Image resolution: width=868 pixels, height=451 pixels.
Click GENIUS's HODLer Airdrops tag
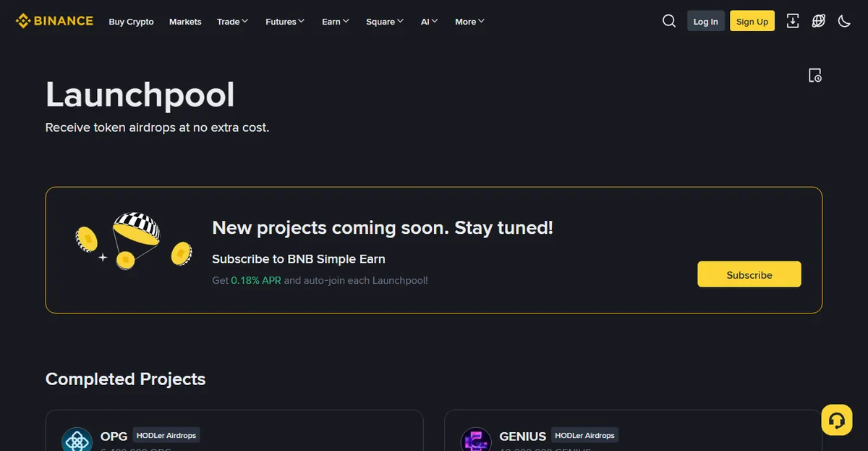(584, 435)
